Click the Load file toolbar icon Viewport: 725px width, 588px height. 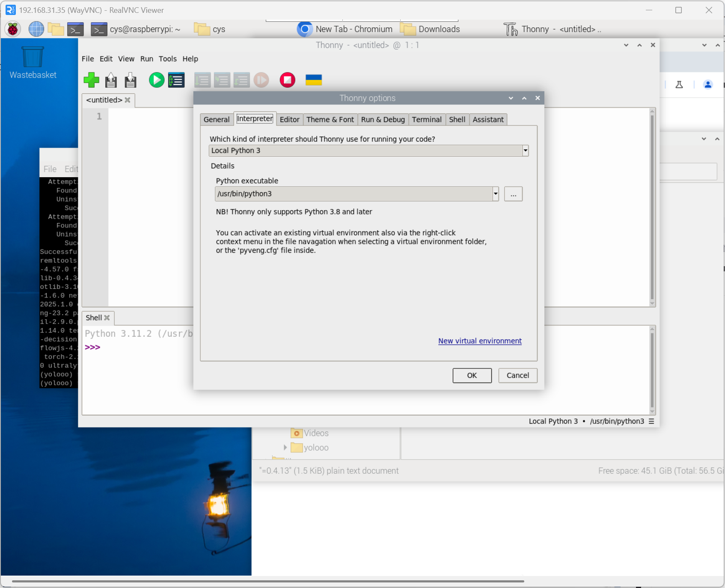(x=111, y=80)
